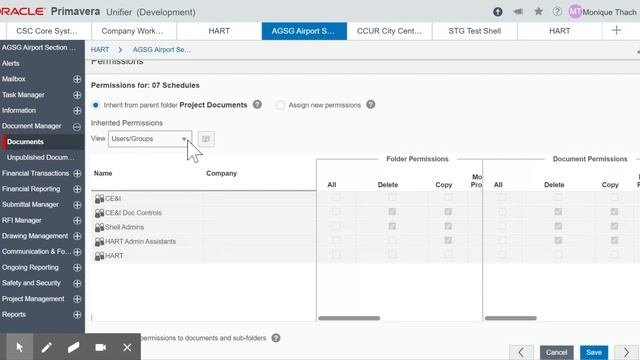The width and height of the screenshot is (640, 360).
Task: Click the Name column header
Action: pos(103,173)
